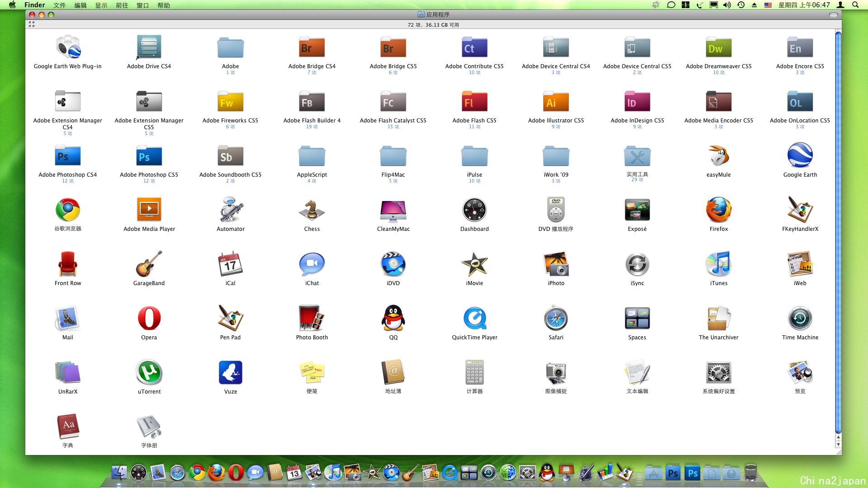Viewport: 868px width, 488px height.
Task: Open Adobe Dreamweaver CS5 folder
Action: (x=719, y=47)
